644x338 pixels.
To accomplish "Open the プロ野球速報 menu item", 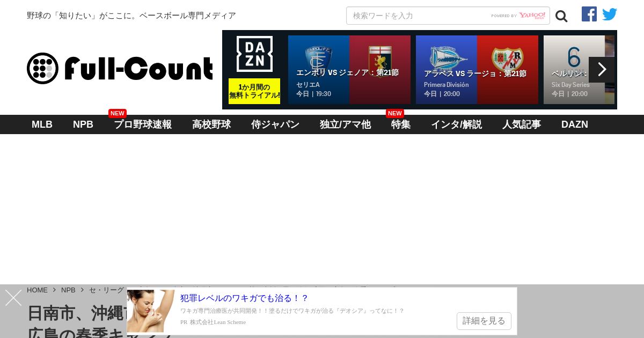I will point(143,124).
